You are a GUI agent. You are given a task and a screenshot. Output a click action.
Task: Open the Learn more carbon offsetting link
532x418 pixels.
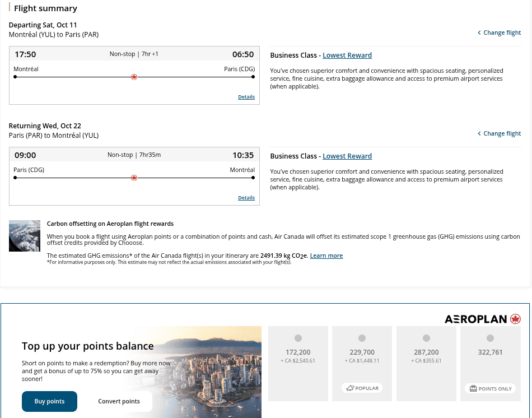pos(326,256)
